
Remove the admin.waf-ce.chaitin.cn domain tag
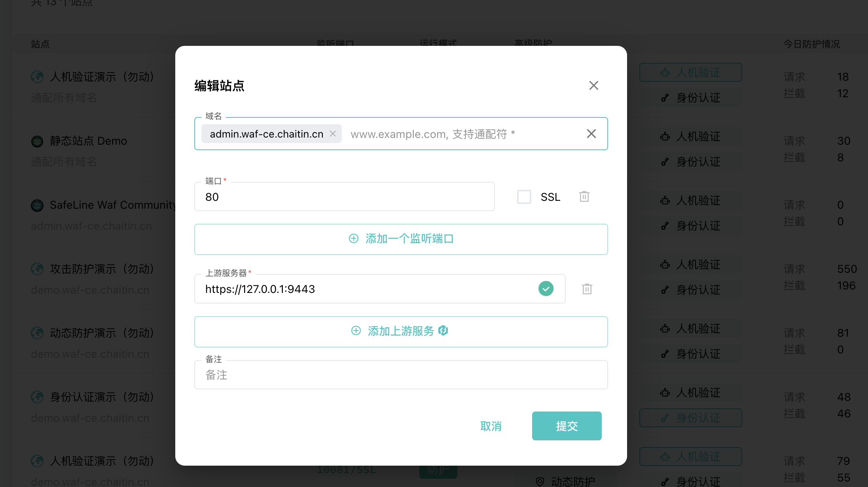[x=333, y=134]
